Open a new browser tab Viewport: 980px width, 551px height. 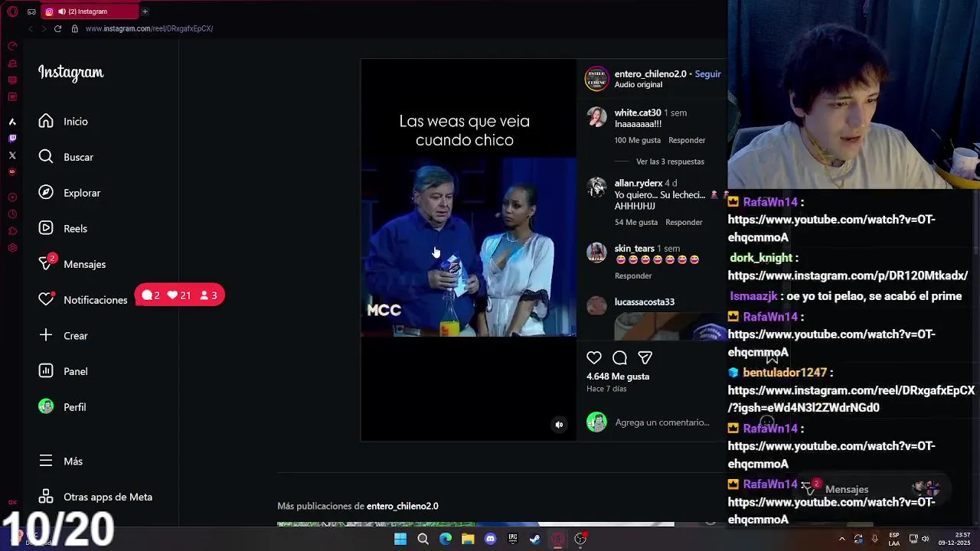145,11
